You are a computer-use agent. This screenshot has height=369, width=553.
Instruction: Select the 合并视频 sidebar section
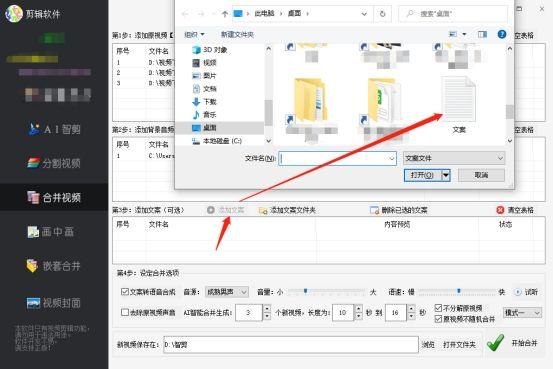point(54,197)
